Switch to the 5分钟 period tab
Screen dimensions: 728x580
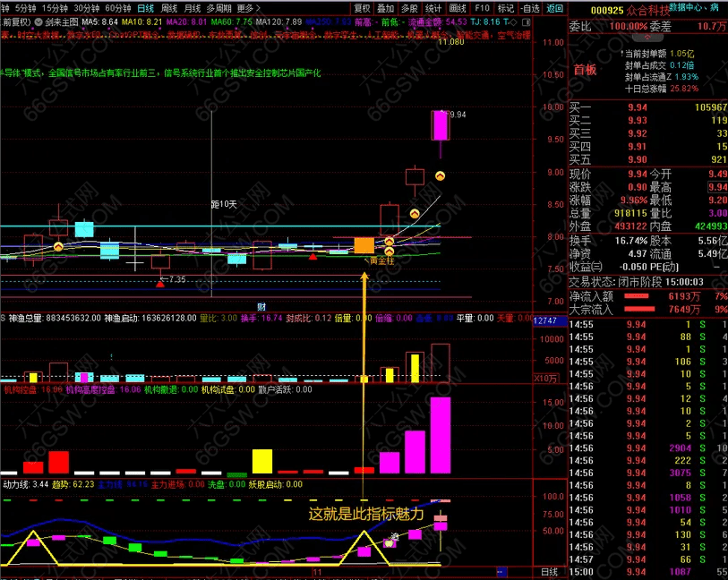[x=25, y=8]
